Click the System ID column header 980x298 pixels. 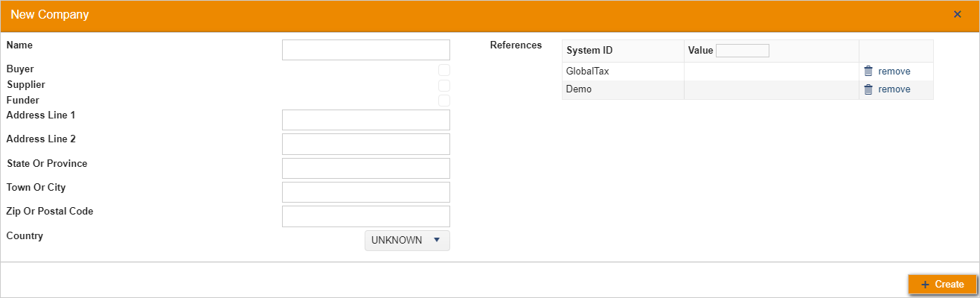[x=589, y=51]
